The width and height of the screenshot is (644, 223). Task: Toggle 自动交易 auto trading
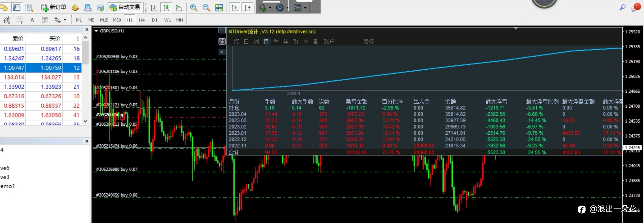point(125,7)
